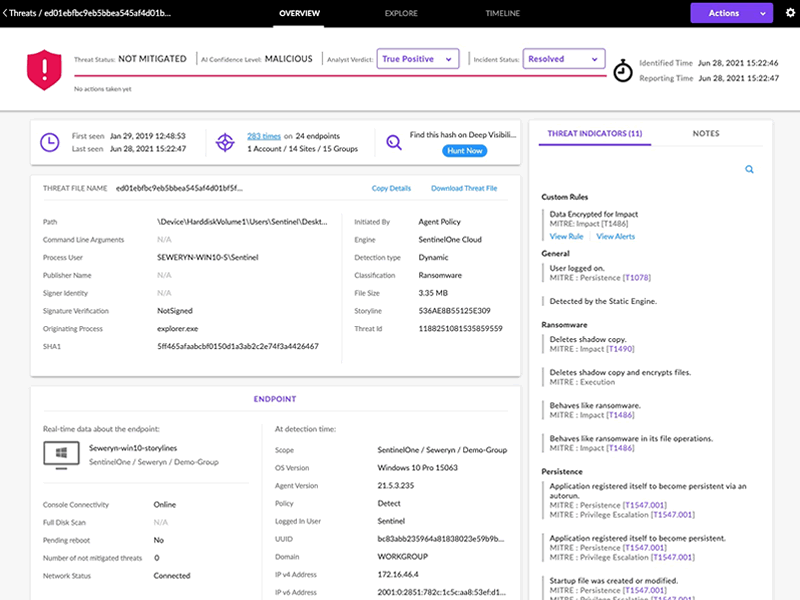Search threat indicators with the magnifier icon
The width and height of the screenshot is (800, 600).
pyautogui.click(x=749, y=169)
